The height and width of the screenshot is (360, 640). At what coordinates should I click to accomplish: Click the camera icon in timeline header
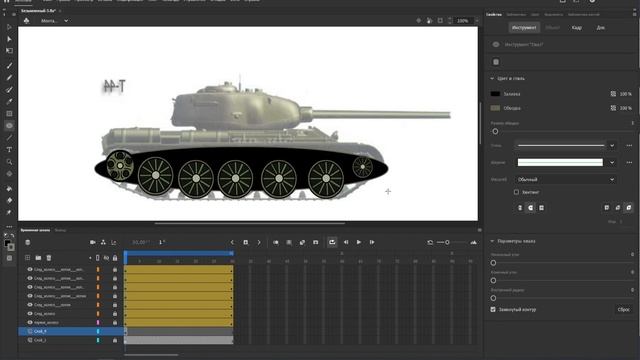click(x=93, y=242)
